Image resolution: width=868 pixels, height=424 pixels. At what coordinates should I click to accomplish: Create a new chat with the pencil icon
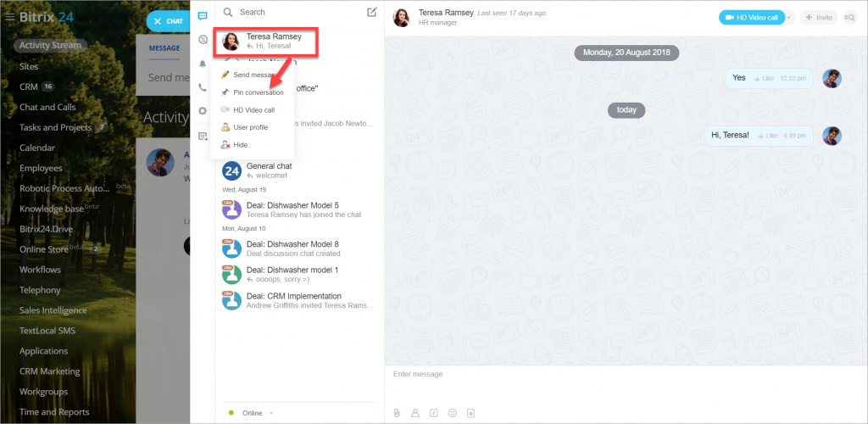coord(372,12)
